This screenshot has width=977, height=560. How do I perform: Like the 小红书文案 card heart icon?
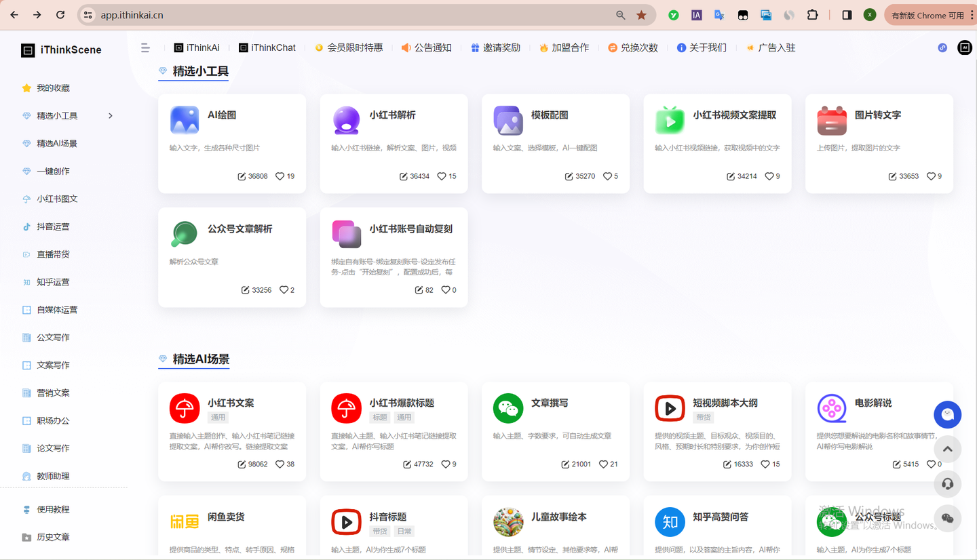click(280, 464)
